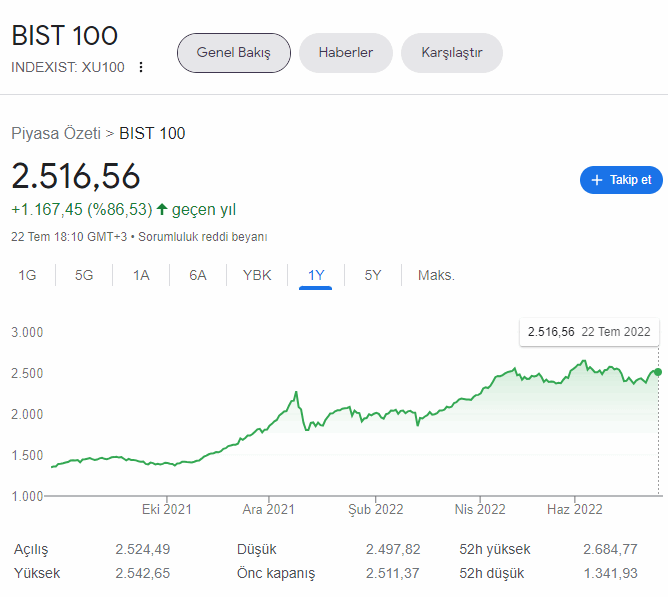Choose the YBK range
This screenshot has width=668, height=597.
[257, 275]
